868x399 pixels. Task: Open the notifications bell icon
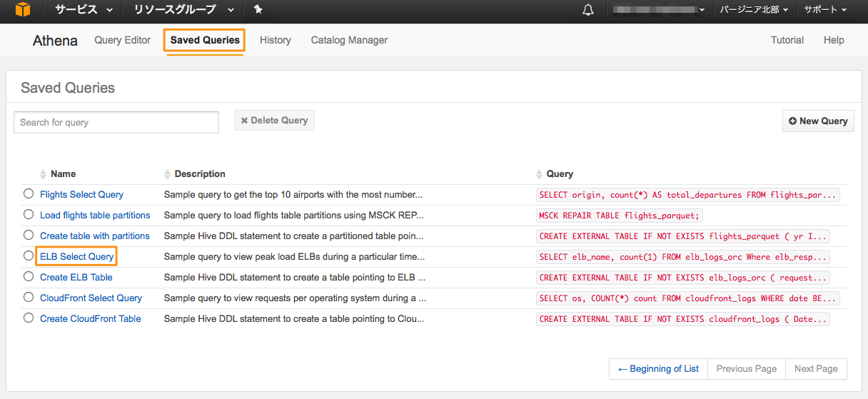tap(588, 10)
